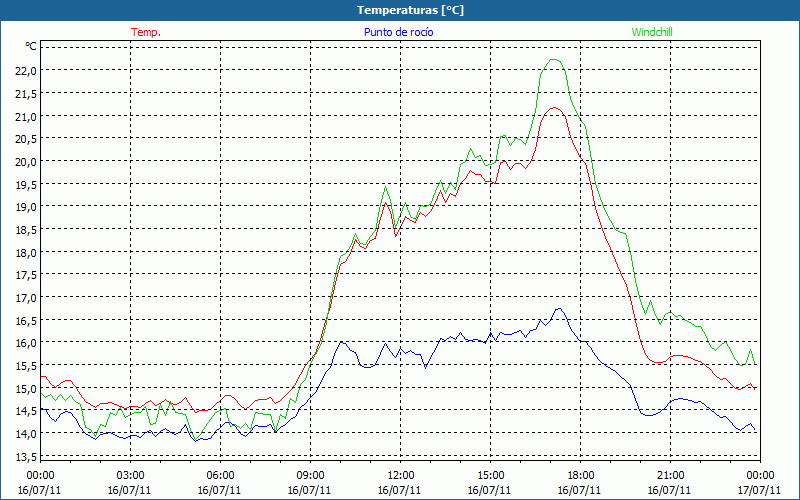Click the '06:00' time axis label
Viewport: 800px width, 500px height.
pos(220,476)
